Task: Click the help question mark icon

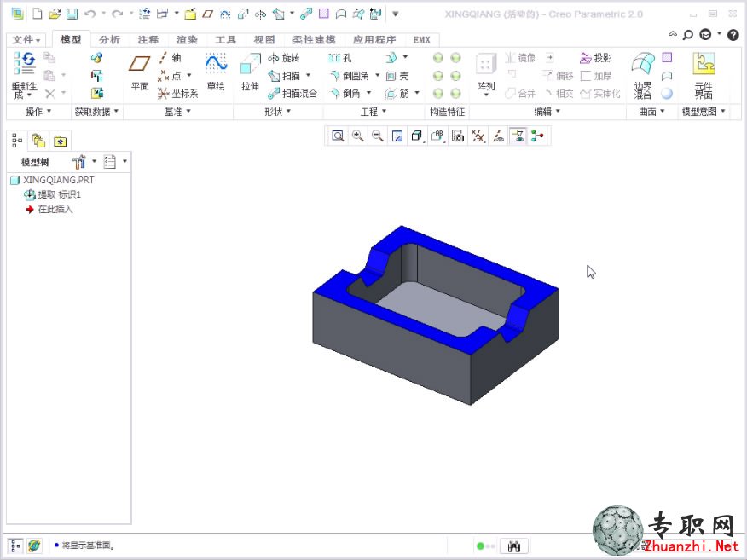Action: point(733,35)
